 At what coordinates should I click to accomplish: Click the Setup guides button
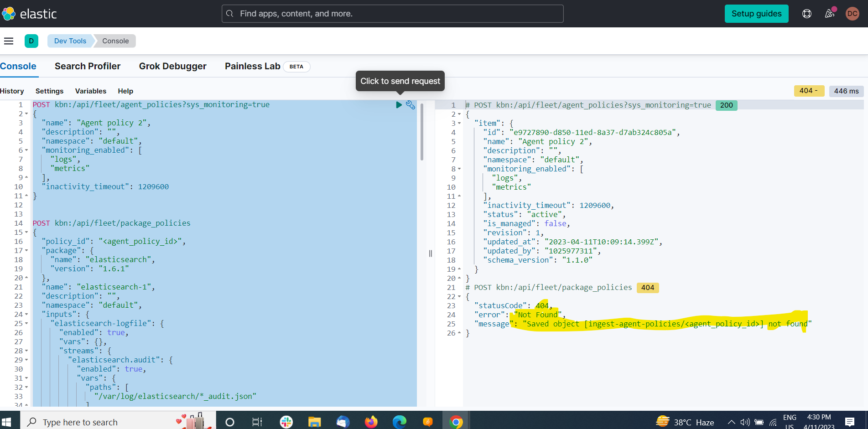tap(757, 14)
